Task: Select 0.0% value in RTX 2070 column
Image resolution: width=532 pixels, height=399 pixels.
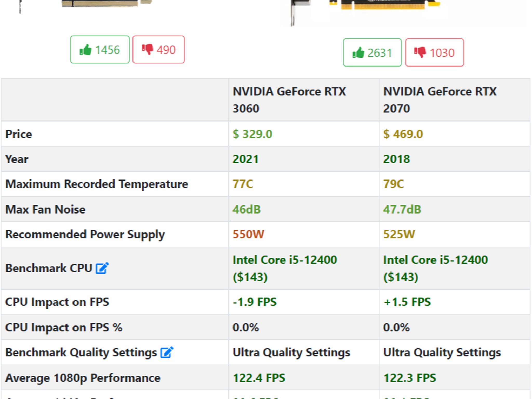Action: (x=396, y=327)
